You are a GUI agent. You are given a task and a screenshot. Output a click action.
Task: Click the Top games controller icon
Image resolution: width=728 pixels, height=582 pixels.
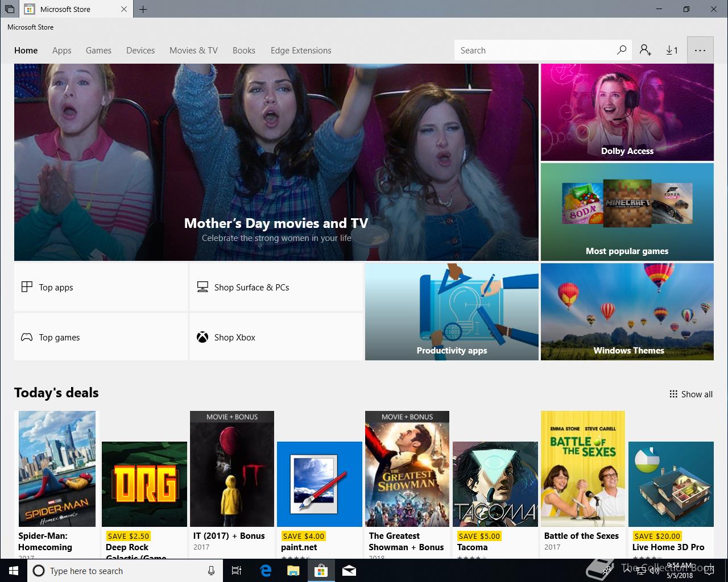coord(27,337)
